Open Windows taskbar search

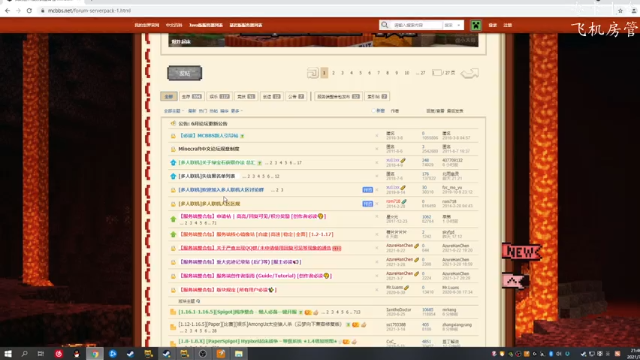click(24, 353)
